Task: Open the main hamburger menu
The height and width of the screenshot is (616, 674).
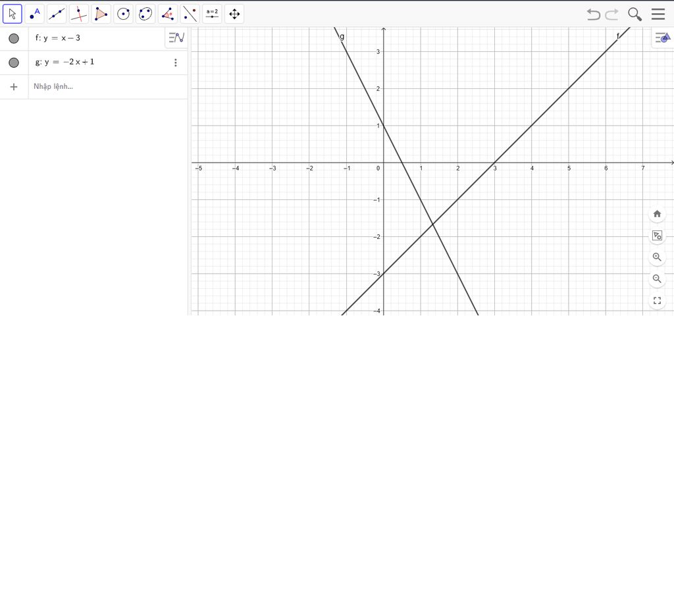Action: point(658,14)
